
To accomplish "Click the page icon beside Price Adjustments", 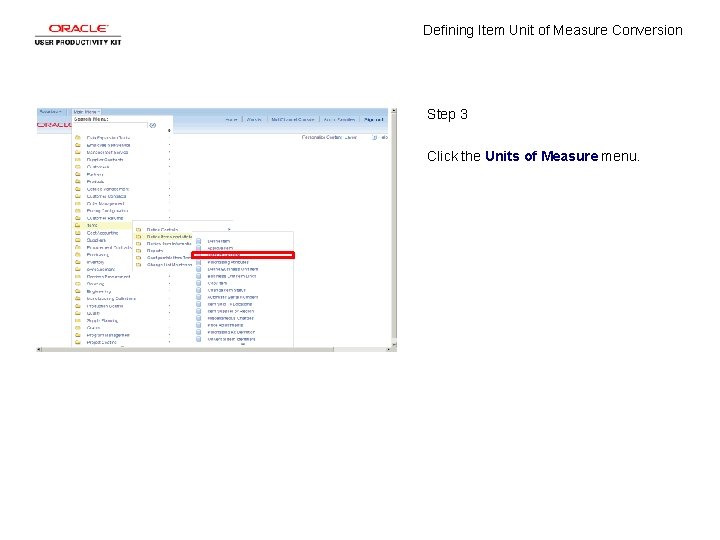I will [199, 325].
